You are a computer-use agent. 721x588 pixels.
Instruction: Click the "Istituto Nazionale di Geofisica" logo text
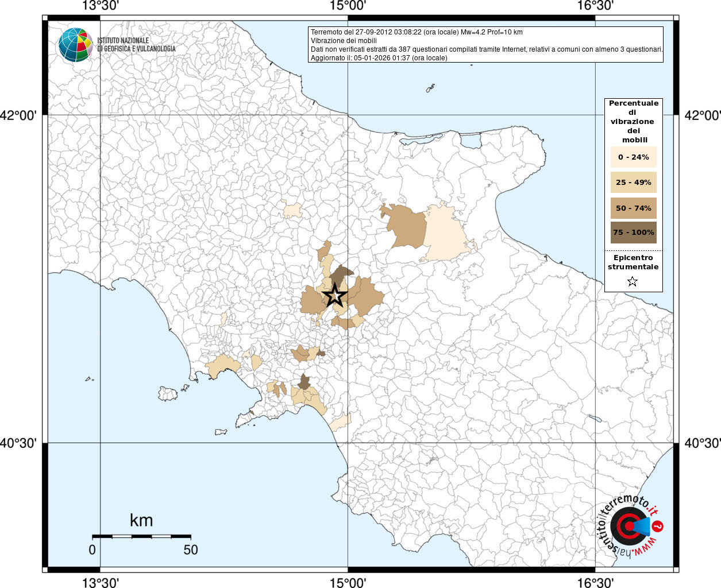pyautogui.click(x=136, y=45)
